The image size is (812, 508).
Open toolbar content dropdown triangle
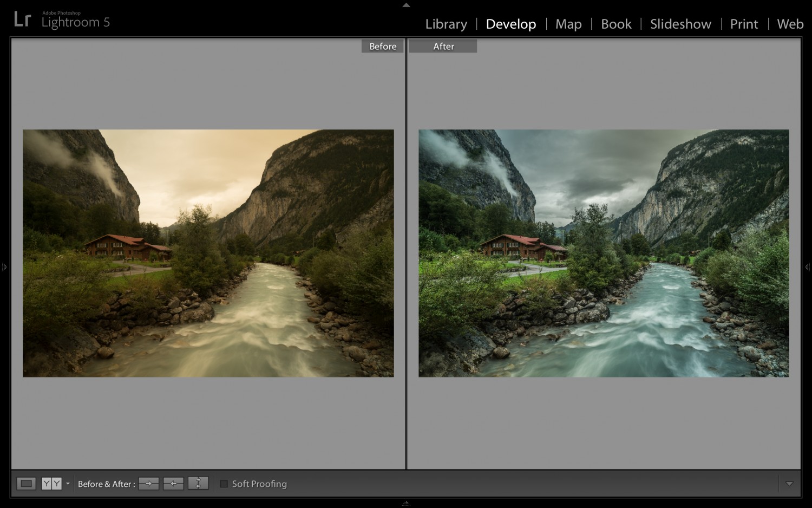(789, 484)
